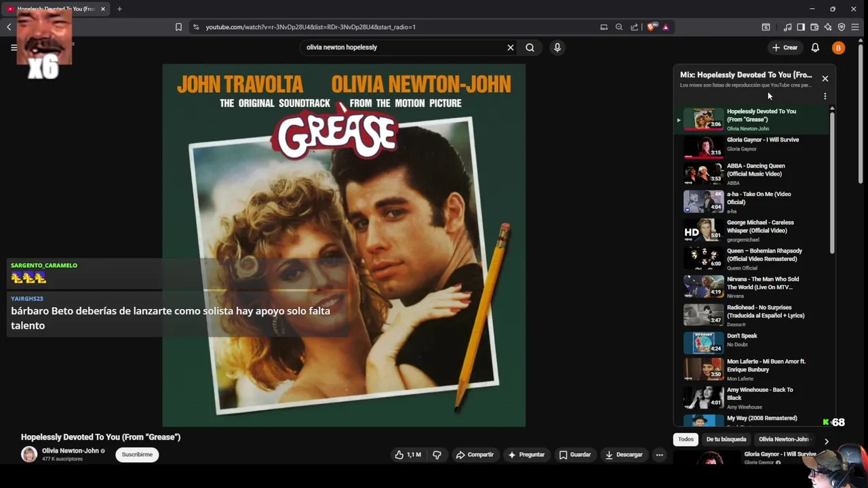Select the Todos filter chip
Viewport: 868px width, 488px height.
click(x=686, y=439)
